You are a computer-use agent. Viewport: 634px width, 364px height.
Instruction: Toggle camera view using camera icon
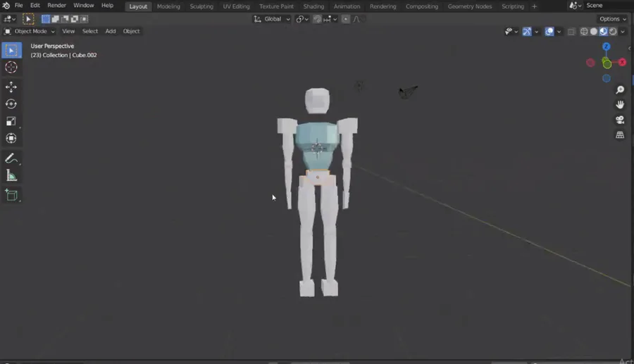pos(620,120)
